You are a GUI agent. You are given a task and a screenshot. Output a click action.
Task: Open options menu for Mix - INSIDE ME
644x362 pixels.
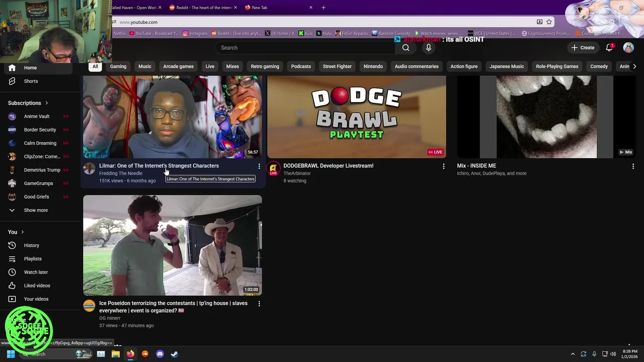pyautogui.click(x=633, y=166)
